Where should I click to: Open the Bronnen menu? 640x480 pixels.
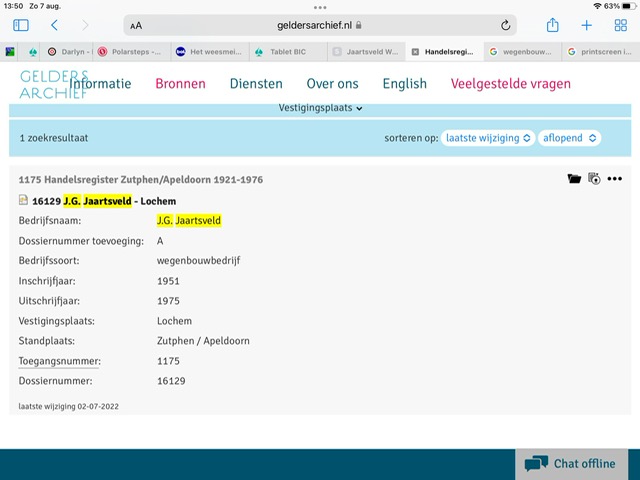pos(180,84)
